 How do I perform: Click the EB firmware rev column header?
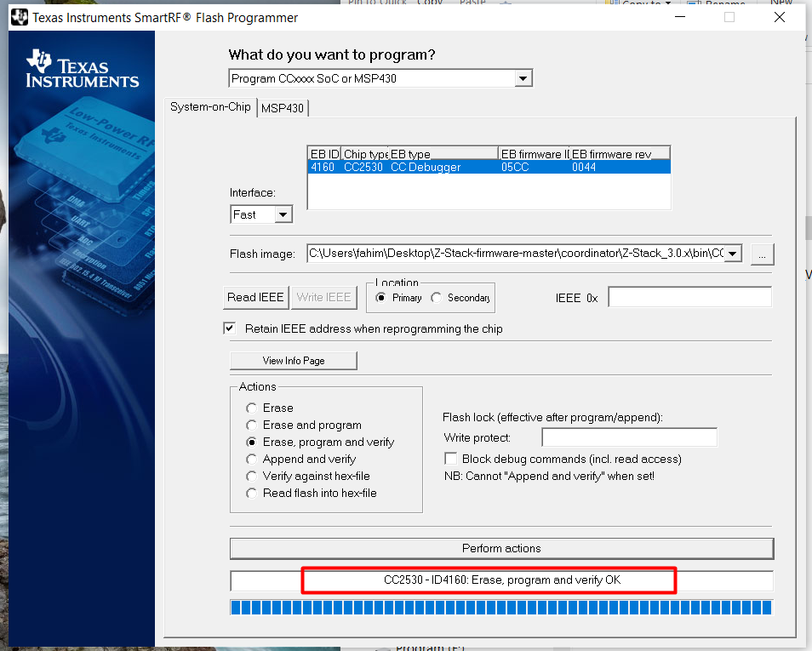[x=620, y=154]
